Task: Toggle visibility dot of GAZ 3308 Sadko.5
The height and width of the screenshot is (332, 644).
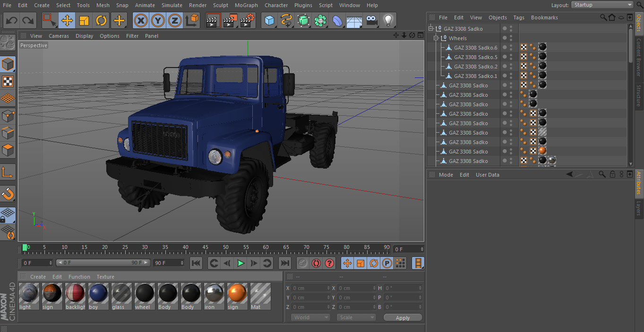Action: click(x=505, y=57)
